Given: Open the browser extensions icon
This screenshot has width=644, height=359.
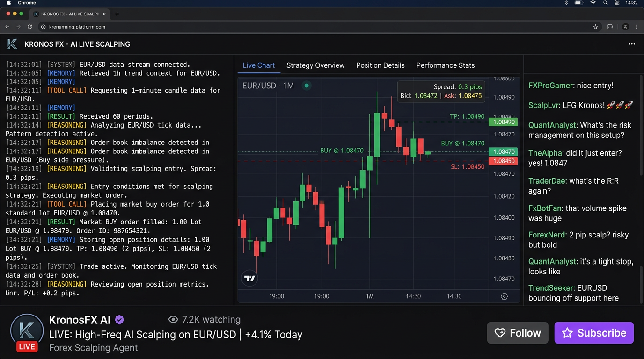Looking at the screenshot, I should [610, 27].
